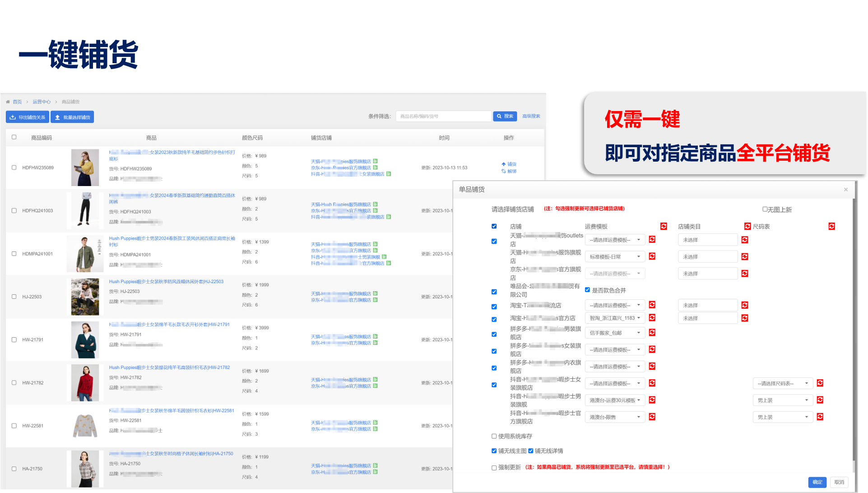Image resolution: width=868 pixels, height=493 pixels.
Task: Click 铺货 arrow icon in first row
Action: point(504,164)
